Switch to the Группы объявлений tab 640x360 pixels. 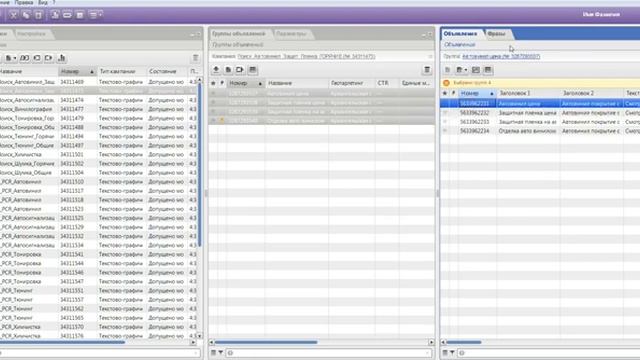pyautogui.click(x=239, y=34)
